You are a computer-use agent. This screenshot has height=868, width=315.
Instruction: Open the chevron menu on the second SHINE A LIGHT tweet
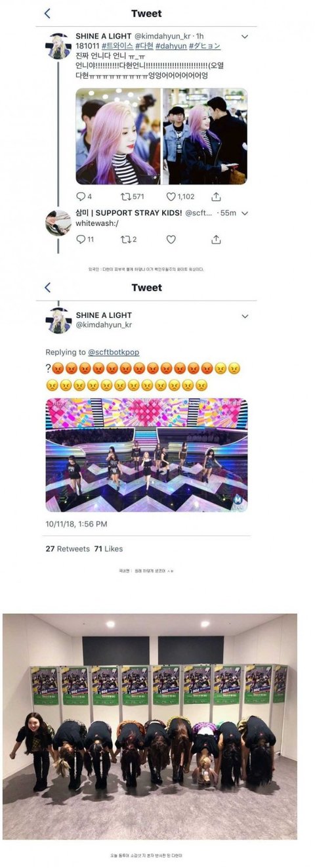pyautogui.click(x=245, y=316)
